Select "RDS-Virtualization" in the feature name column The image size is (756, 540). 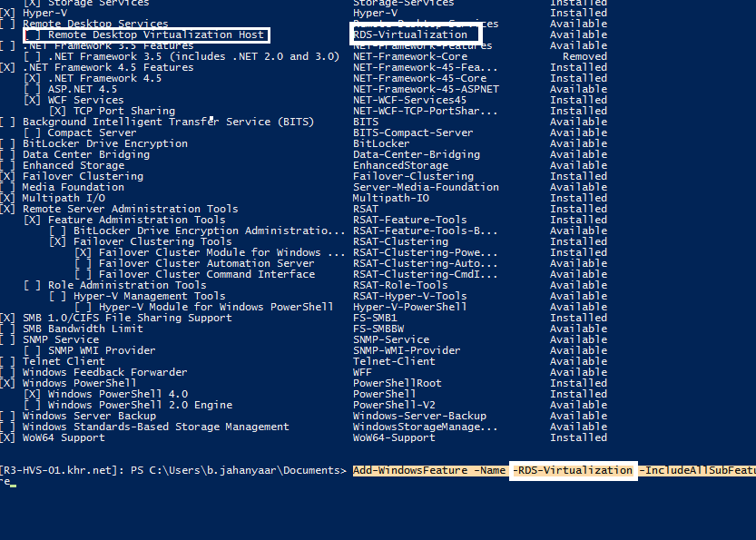click(410, 34)
